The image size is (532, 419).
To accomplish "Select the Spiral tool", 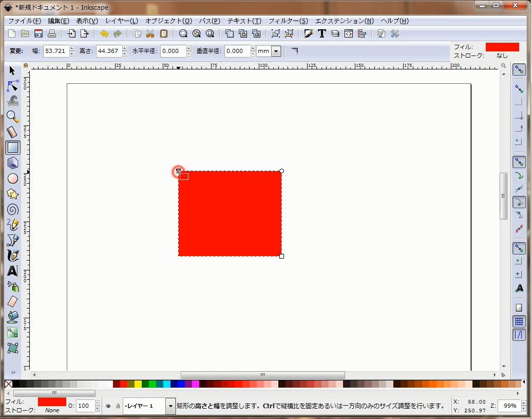I will pyautogui.click(x=13, y=209).
